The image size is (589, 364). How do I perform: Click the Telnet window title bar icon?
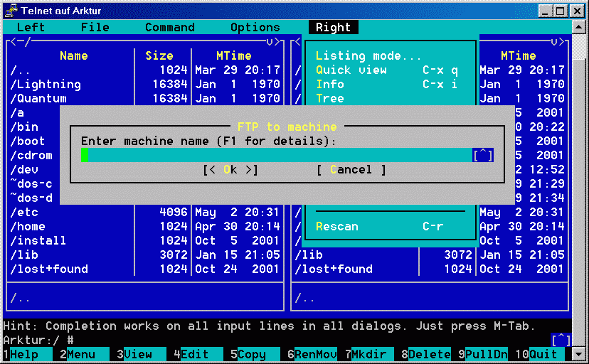(10, 11)
